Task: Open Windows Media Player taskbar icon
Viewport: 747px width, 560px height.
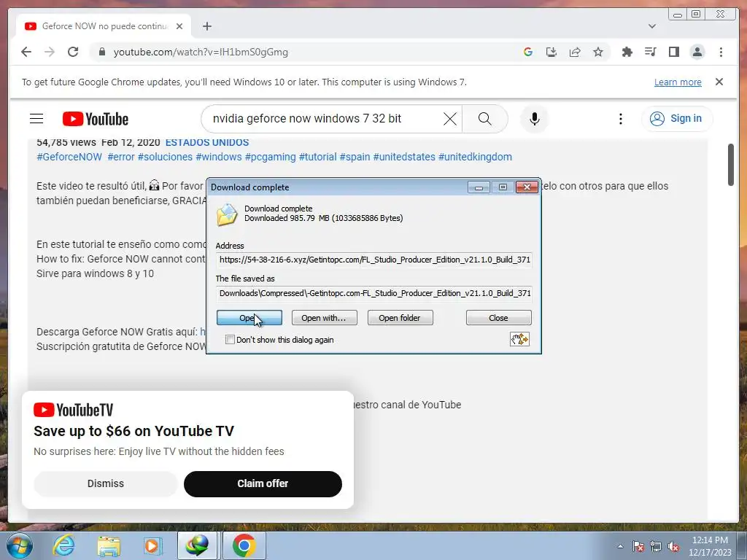Action: (x=152, y=545)
